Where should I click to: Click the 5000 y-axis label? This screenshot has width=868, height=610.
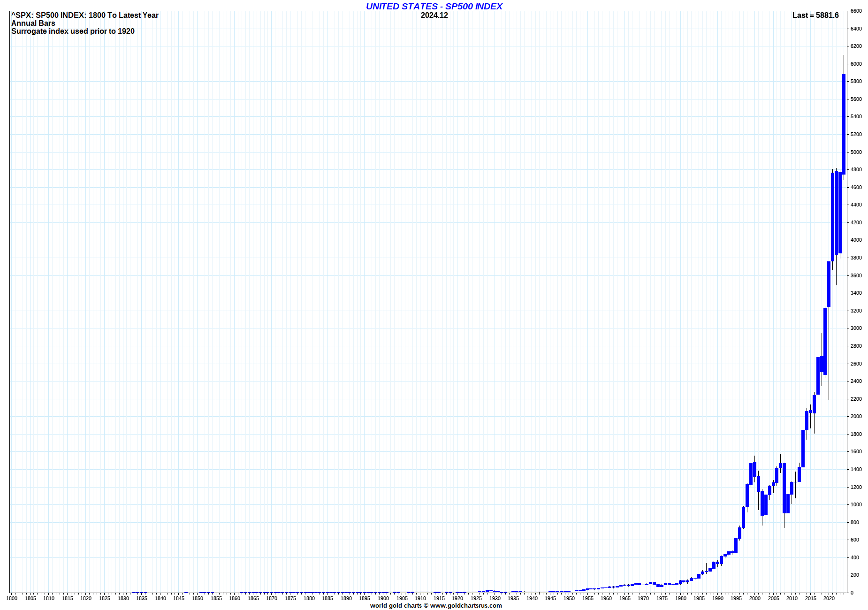(856, 152)
